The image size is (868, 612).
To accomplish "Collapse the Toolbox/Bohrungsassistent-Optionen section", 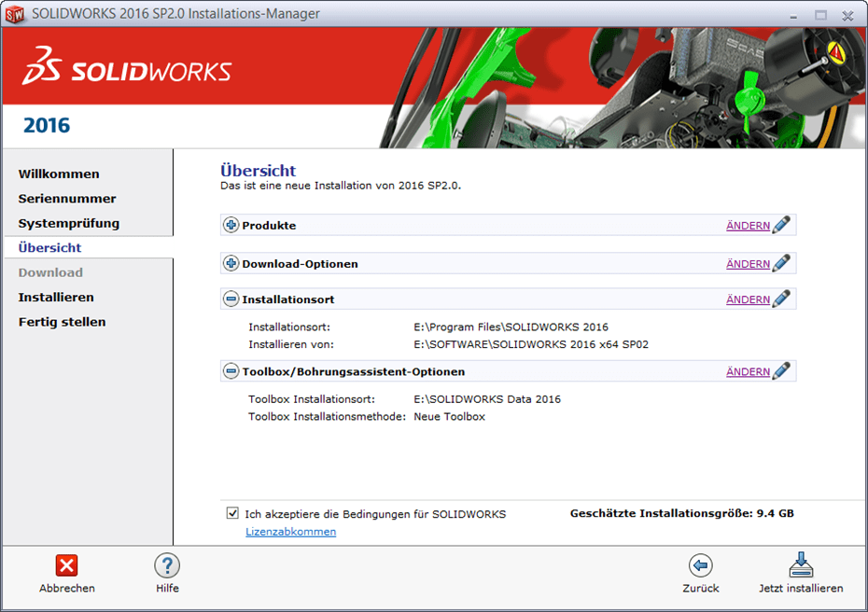I will click(x=231, y=371).
